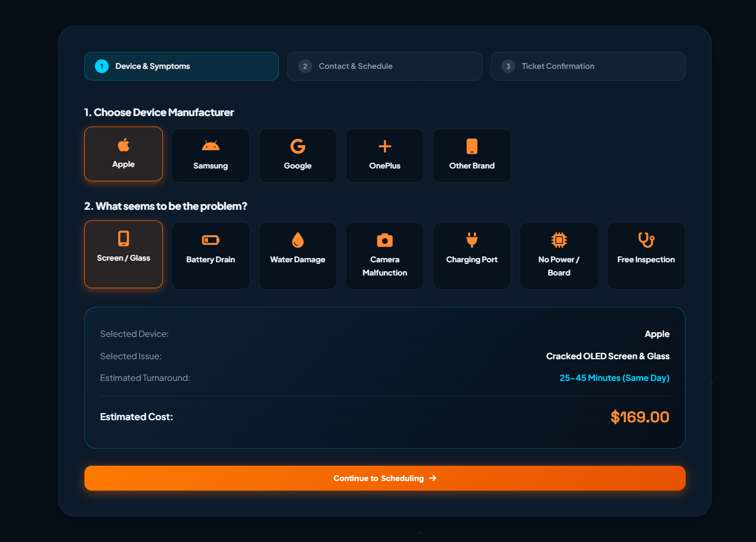Click the Continue to Scheduling label

click(379, 478)
